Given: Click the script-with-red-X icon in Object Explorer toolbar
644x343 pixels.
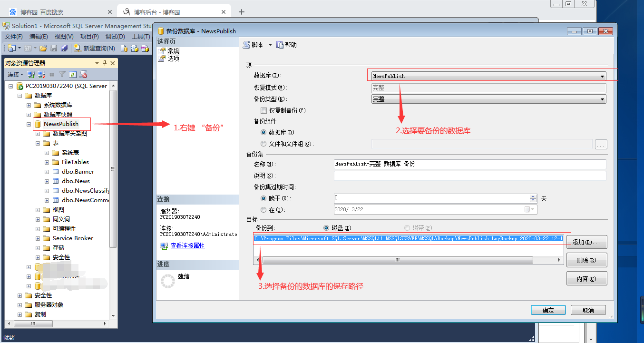Looking at the screenshot, I should (x=84, y=74).
